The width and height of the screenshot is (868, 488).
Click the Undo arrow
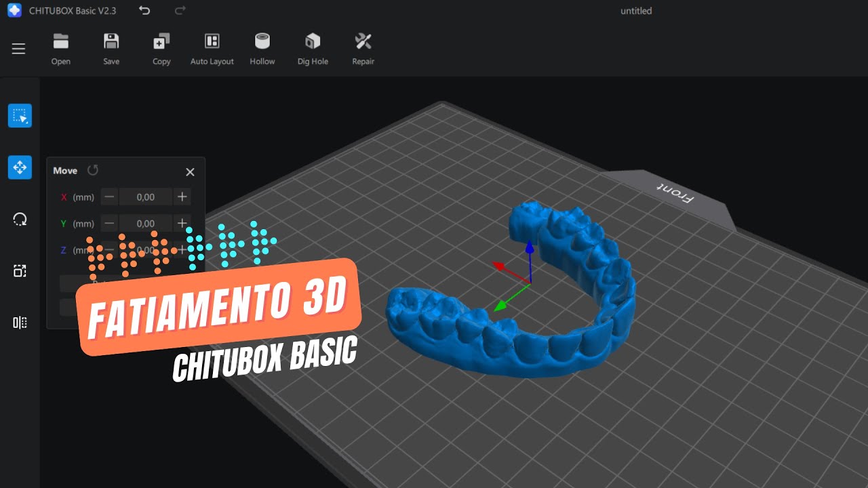pos(144,10)
